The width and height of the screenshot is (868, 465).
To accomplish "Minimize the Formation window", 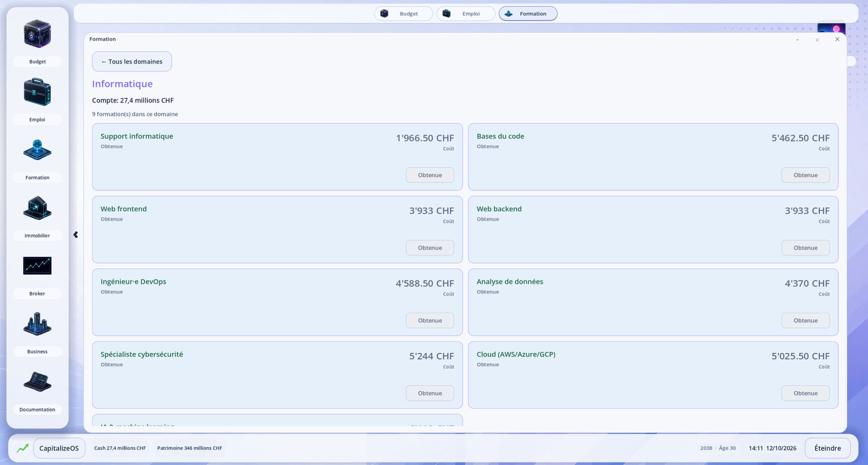I will point(797,40).
